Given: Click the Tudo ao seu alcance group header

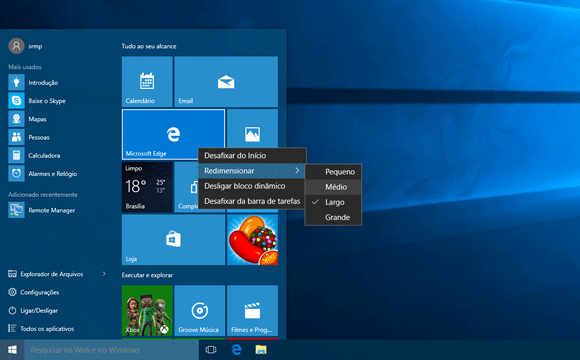Looking at the screenshot, I should coord(149,46).
